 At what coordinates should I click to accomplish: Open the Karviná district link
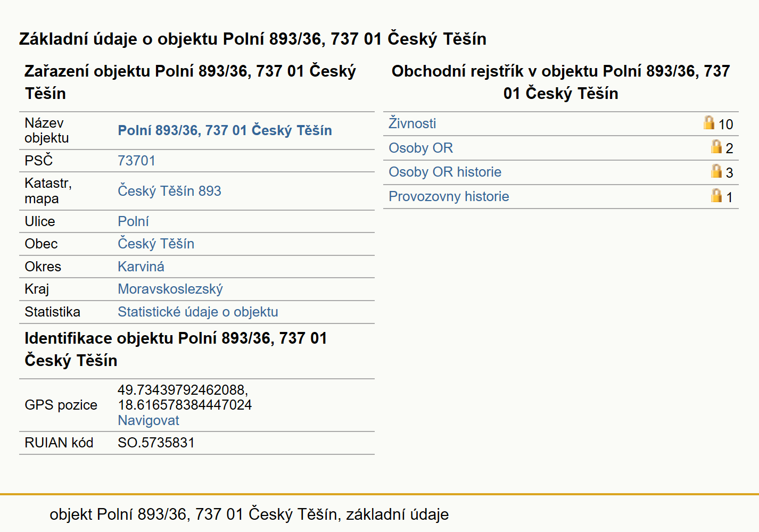141,267
